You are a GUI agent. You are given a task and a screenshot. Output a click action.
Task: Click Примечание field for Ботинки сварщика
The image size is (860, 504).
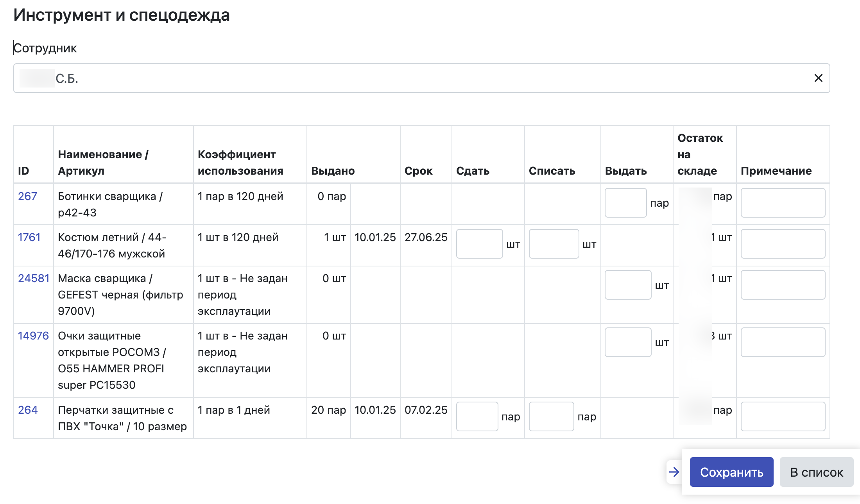[783, 203]
